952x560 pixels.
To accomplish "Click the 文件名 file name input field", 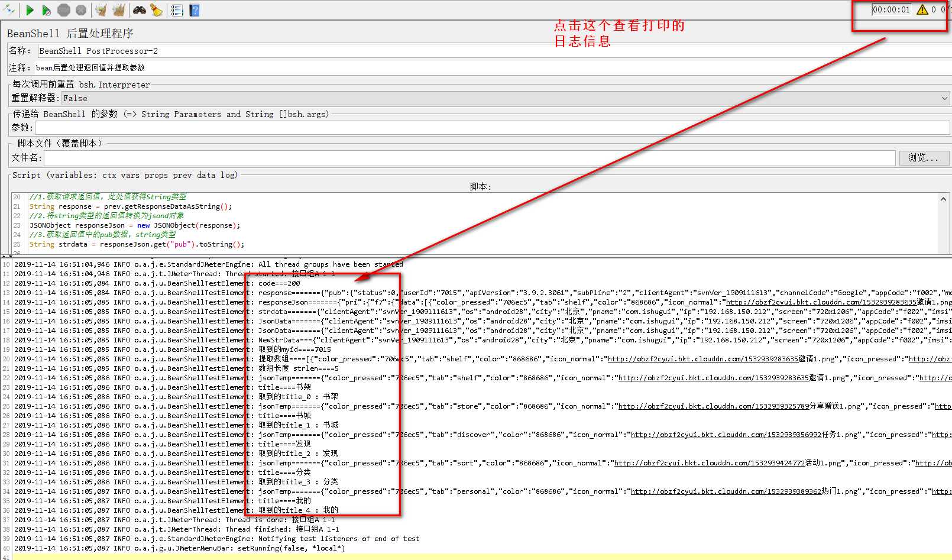I will click(469, 158).
